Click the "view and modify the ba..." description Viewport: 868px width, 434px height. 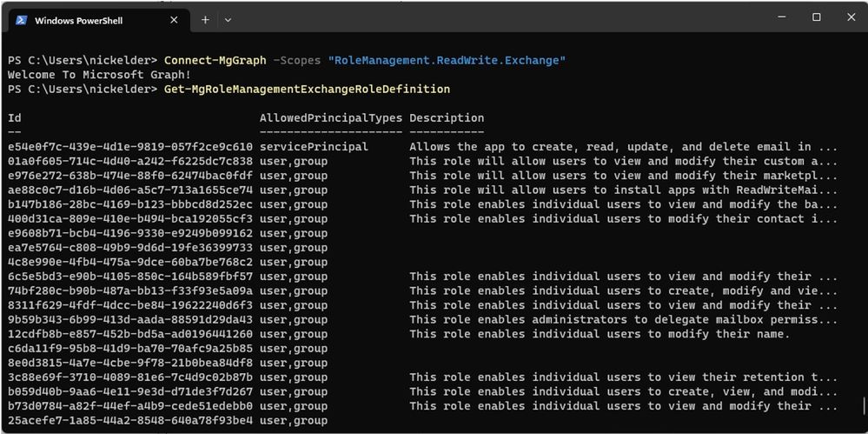point(623,204)
